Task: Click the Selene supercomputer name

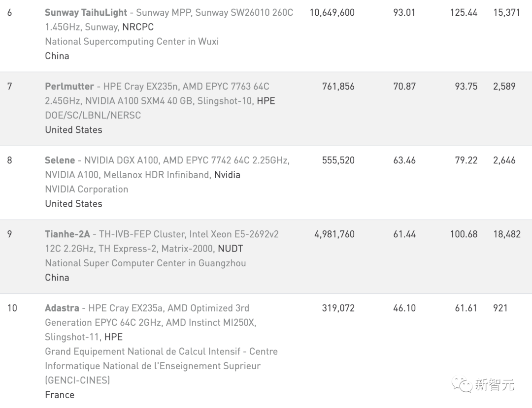Action: [x=60, y=160]
